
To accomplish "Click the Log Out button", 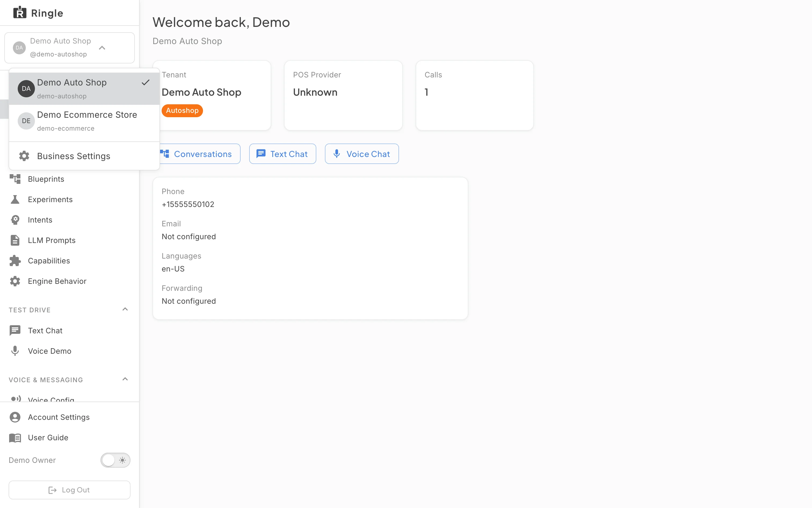I will point(70,490).
